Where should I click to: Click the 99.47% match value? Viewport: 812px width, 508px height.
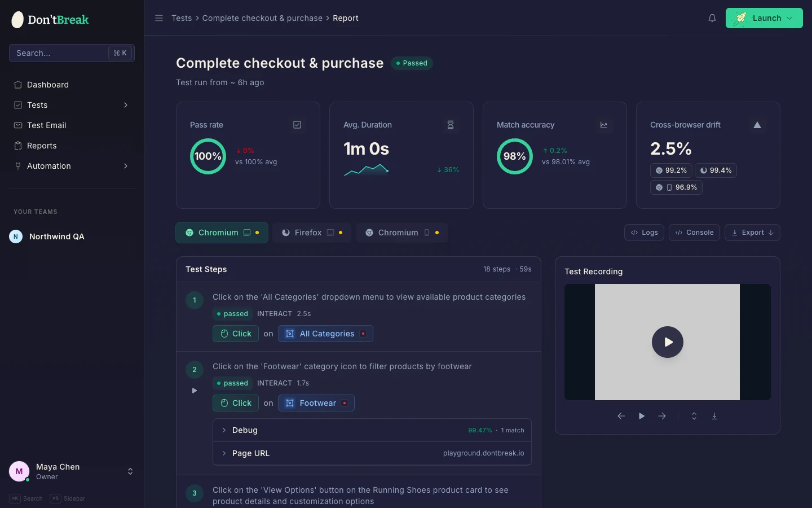(x=480, y=430)
